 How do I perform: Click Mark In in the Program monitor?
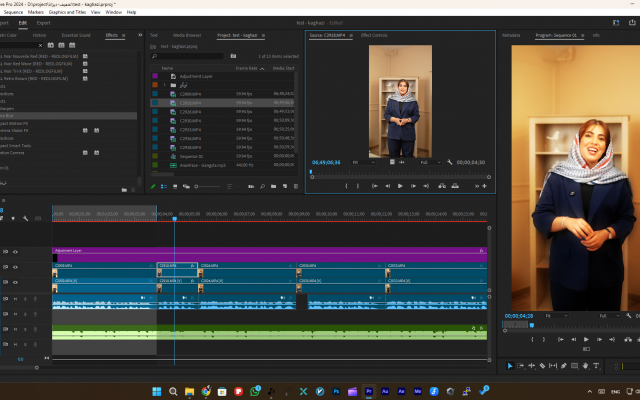click(532, 339)
